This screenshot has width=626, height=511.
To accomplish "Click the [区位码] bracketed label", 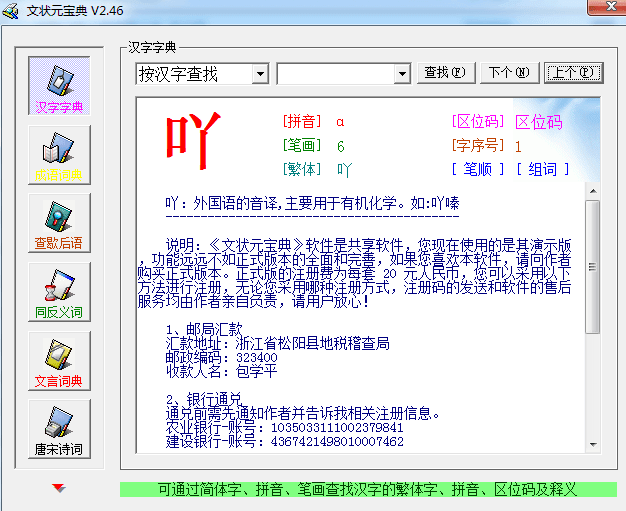I will point(477,121).
